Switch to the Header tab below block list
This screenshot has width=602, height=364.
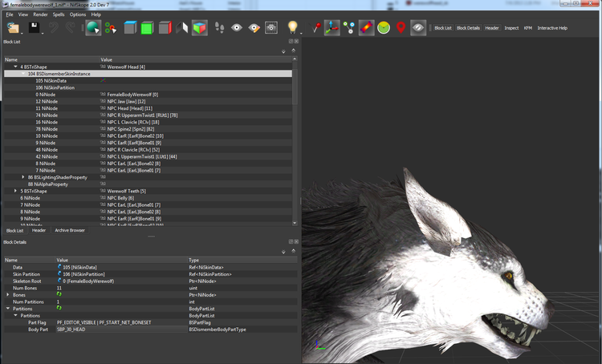point(39,231)
